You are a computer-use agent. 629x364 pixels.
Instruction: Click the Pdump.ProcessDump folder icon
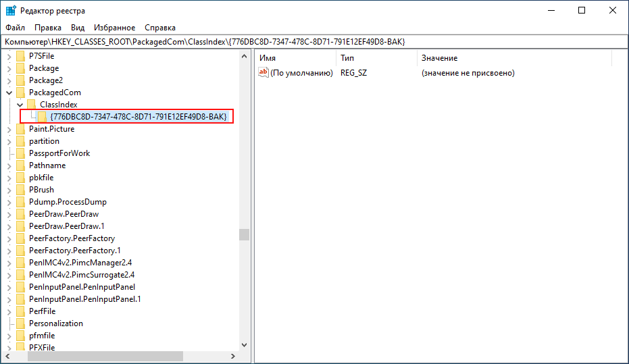(x=20, y=202)
